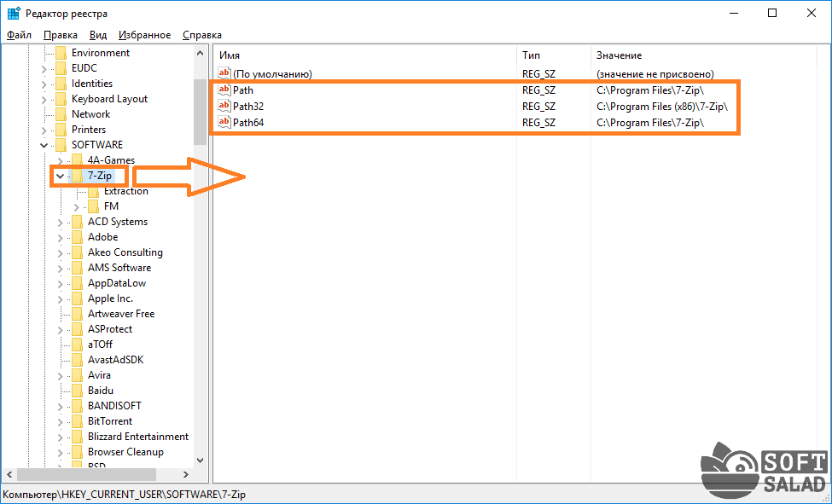This screenshot has height=504, width=832.
Task: Expand the Identities key
Action: 44,84
